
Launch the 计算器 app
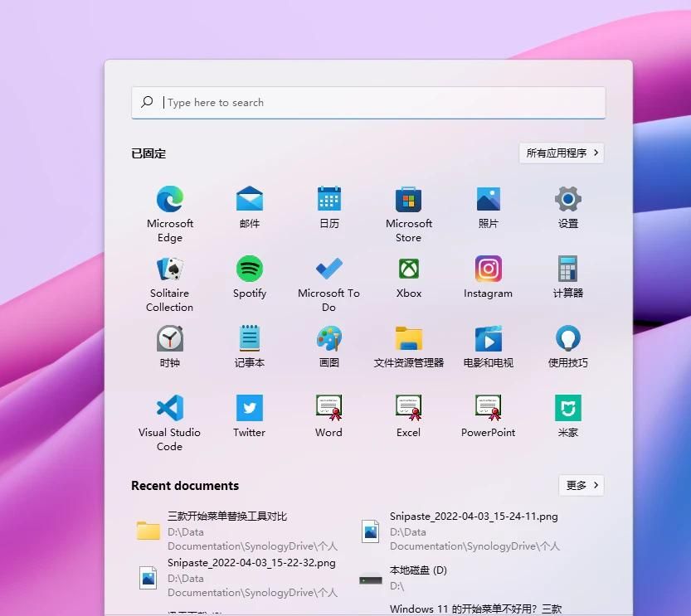567,269
